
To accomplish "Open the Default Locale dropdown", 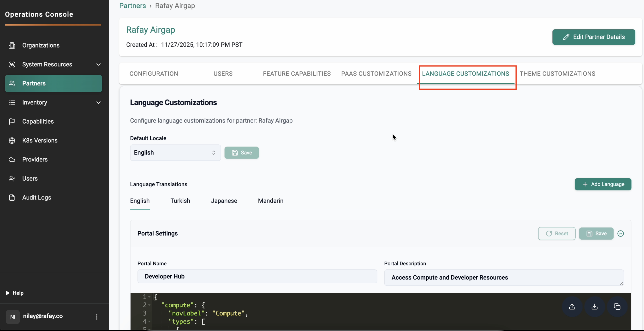I will (175, 153).
